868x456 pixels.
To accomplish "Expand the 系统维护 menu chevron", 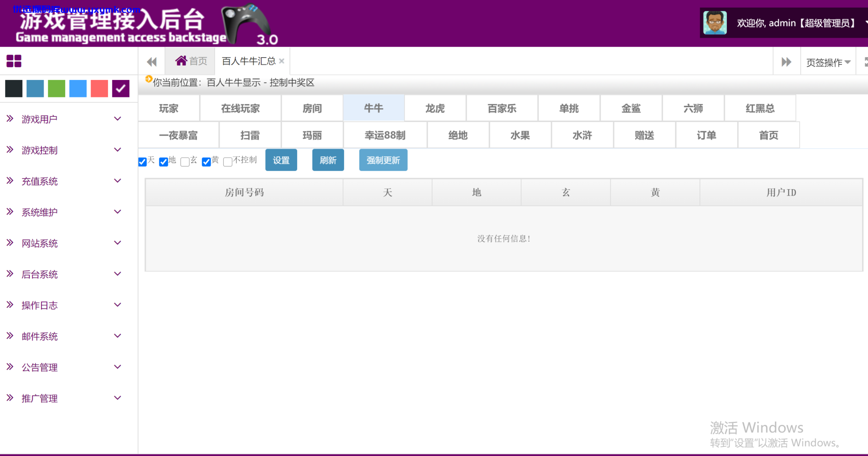I will coord(118,212).
